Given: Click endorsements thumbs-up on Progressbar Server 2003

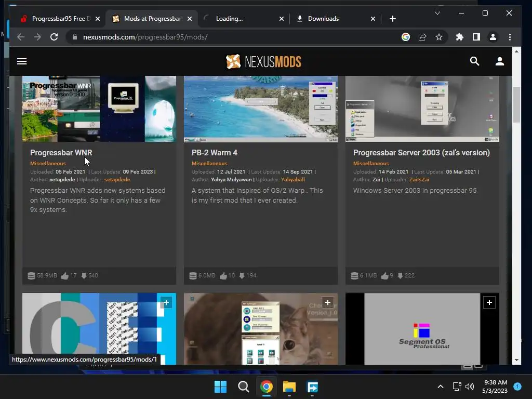Looking at the screenshot, I should (x=385, y=276).
